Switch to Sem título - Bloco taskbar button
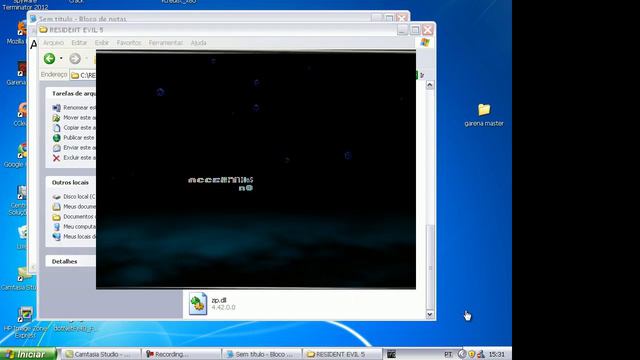The height and width of the screenshot is (360, 640). [x=262, y=354]
